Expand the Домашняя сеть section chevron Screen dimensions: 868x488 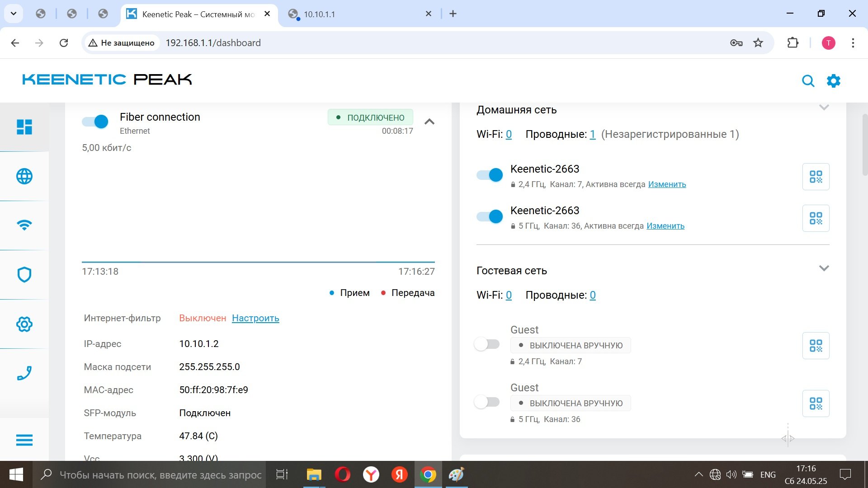click(x=824, y=108)
